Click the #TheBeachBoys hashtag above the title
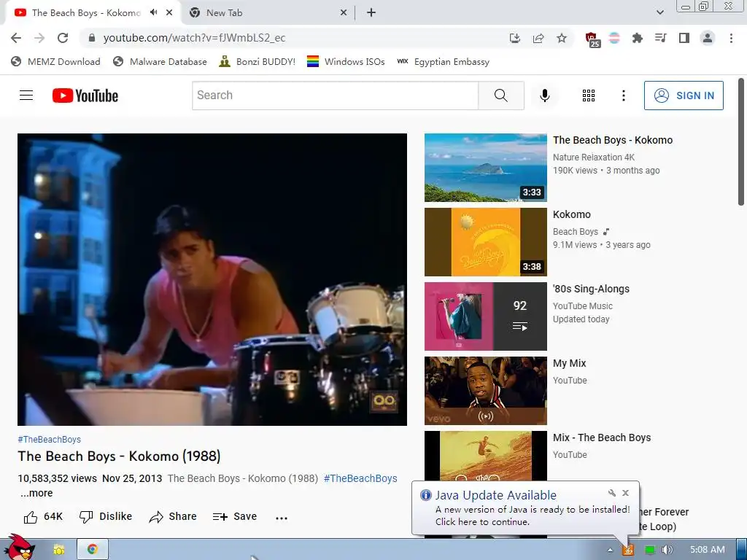 point(49,439)
